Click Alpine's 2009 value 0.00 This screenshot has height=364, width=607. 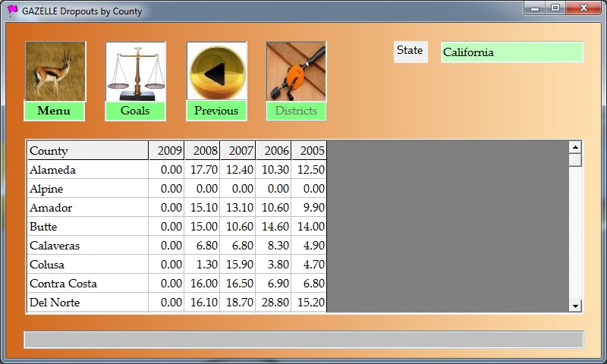[x=166, y=188]
